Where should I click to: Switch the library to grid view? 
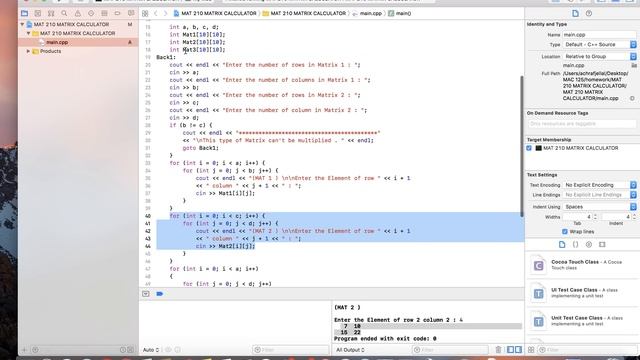[531, 350]
